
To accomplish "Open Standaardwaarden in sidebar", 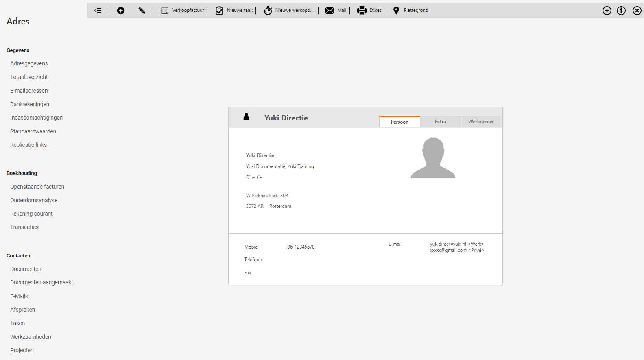I will coord(33,131).
